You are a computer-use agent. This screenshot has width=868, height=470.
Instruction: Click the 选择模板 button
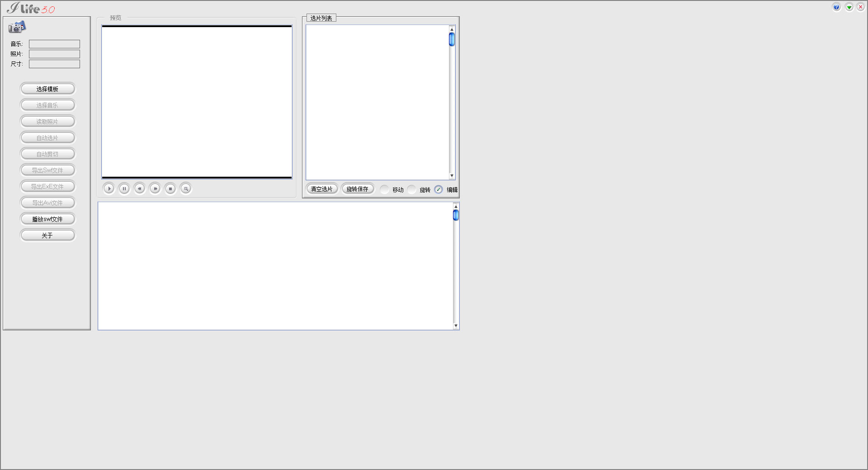click(x=47, y=89)
